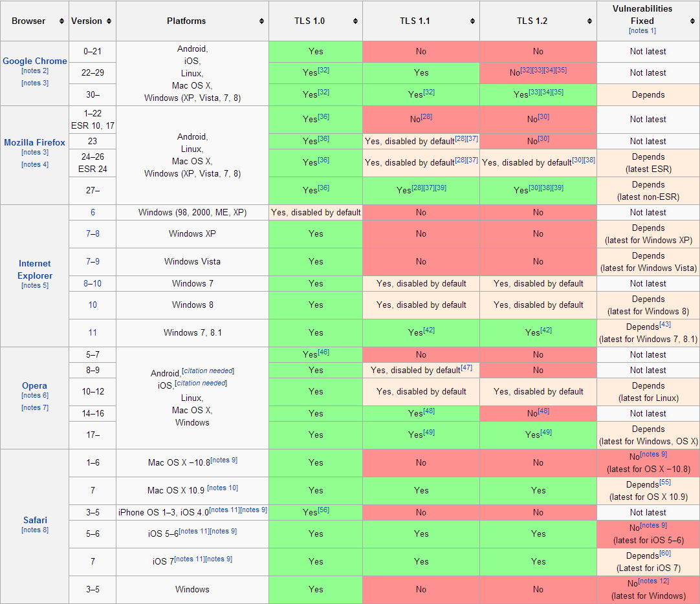Image resolution: width=700 pixels, height=604 pixels.
Task: Click the "Windows 7, 8.1" platform cell
Action: [x=192, y=333]
